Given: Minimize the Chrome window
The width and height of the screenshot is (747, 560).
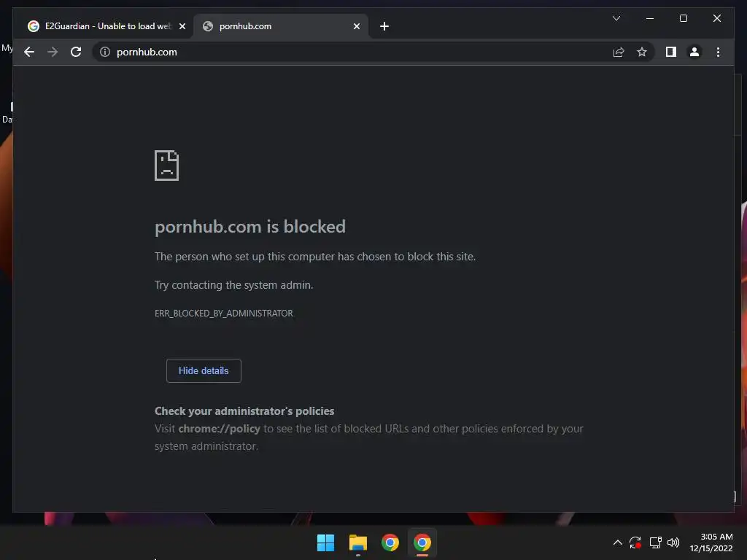Looking at the screenshot, I should (650, 18).
